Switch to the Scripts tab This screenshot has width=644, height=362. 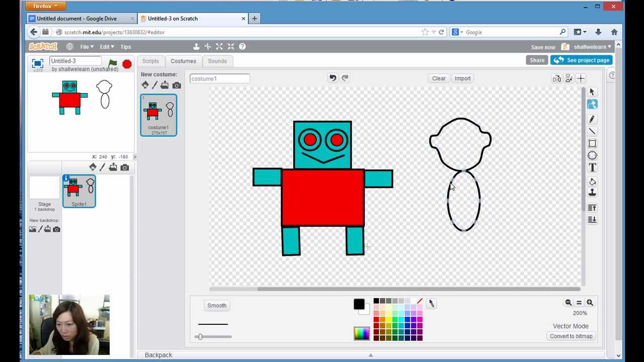coord(150,61)
